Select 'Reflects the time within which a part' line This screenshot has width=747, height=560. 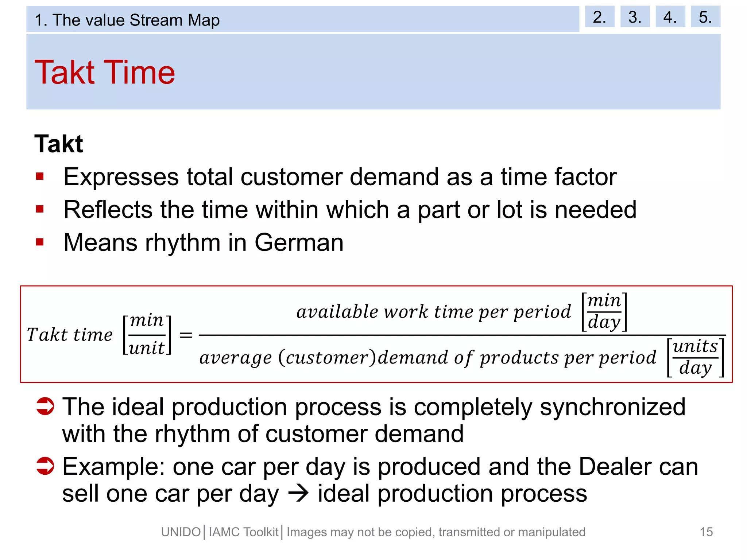pyautogui.click(x=350, y=210)
